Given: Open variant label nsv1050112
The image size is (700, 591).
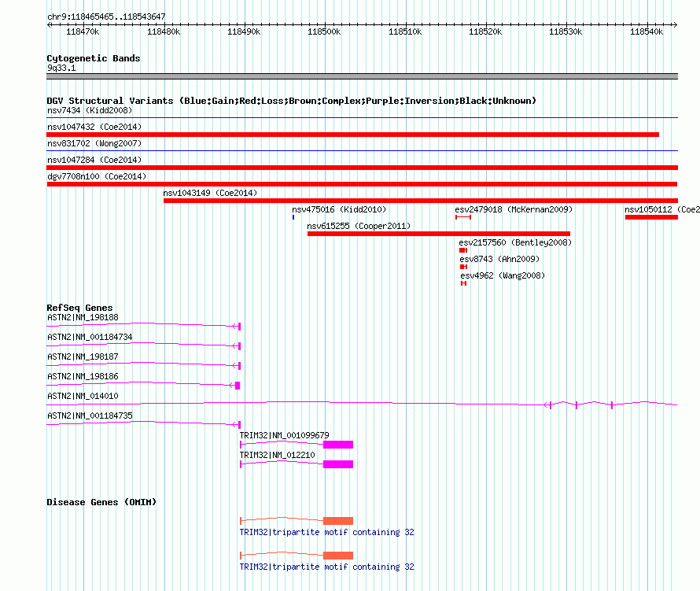Looking at the screenshot, I should click(661, 209).
